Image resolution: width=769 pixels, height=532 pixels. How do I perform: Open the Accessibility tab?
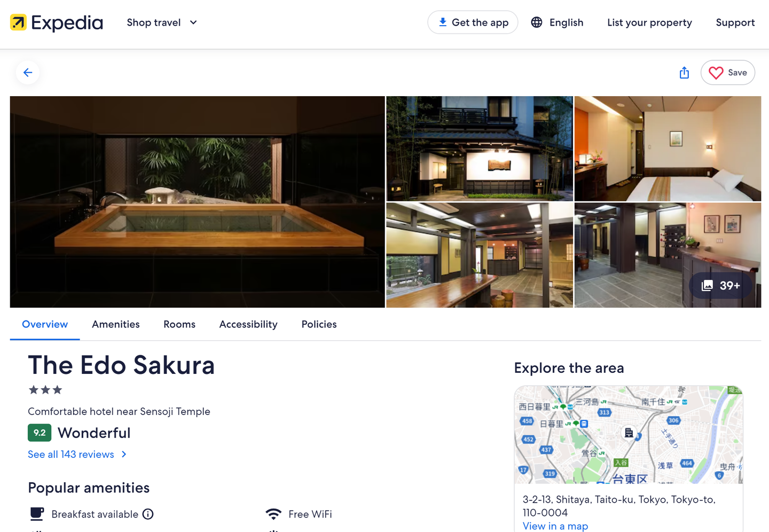point(248,324)
